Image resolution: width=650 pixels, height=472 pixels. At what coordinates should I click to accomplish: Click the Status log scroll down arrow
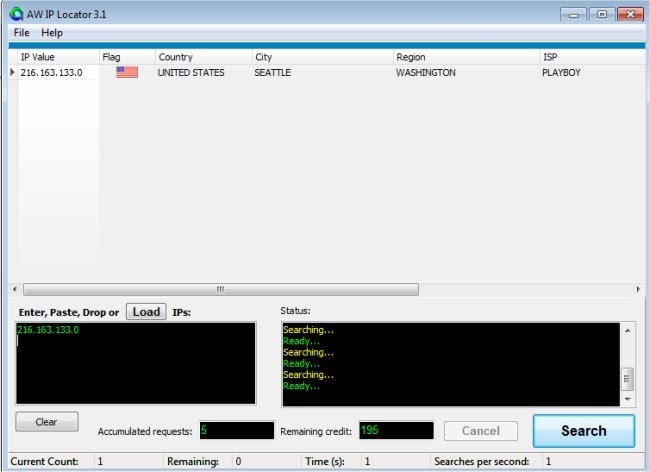pyautogui.click(x=628, y=399)
